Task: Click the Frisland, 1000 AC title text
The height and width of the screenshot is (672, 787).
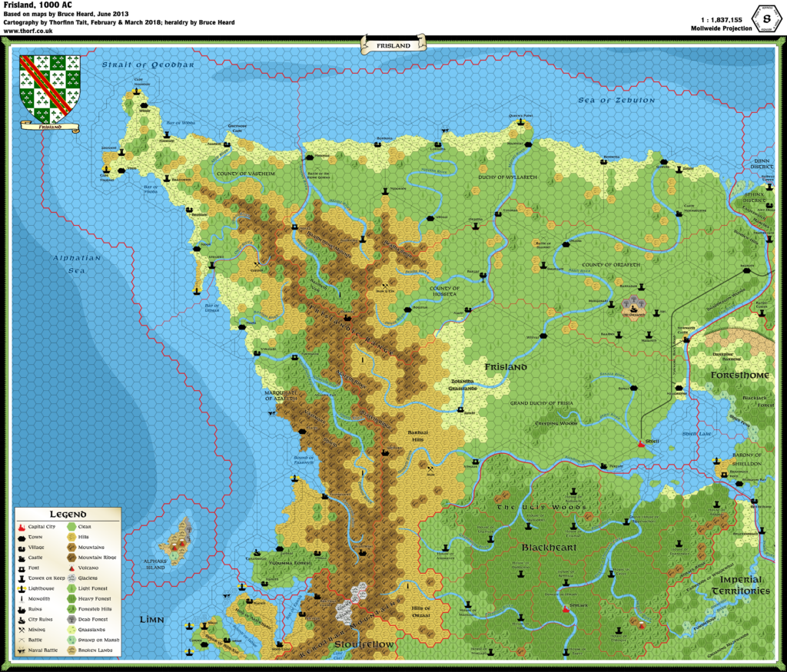Action: click(40, 4)
